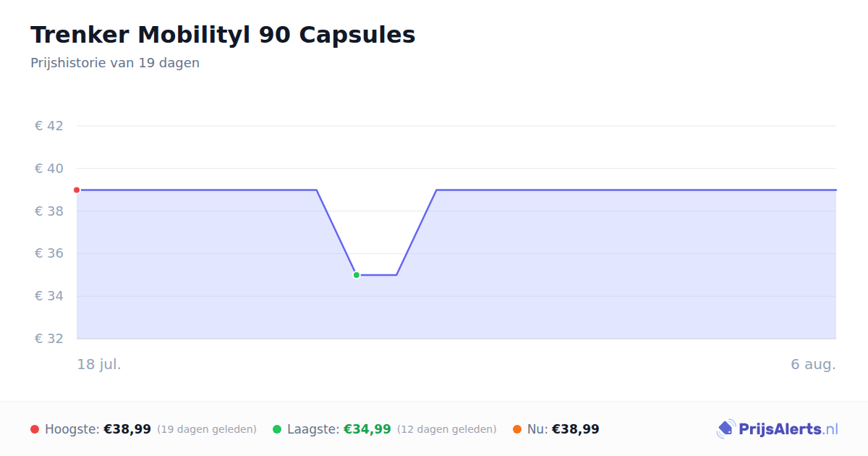Viewport: 868px width, 456px height.
Task: Click the 12 dagen geleden note
Action: tap(447, 429)
